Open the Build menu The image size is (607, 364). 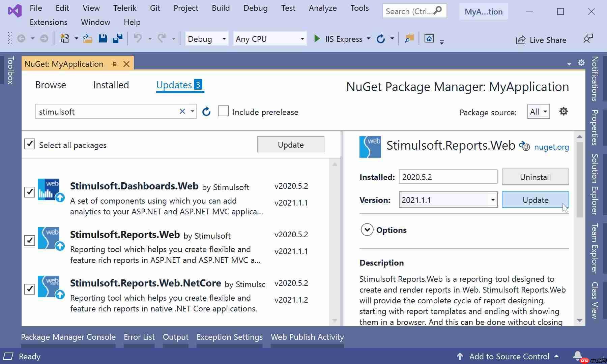click(221, 8)
